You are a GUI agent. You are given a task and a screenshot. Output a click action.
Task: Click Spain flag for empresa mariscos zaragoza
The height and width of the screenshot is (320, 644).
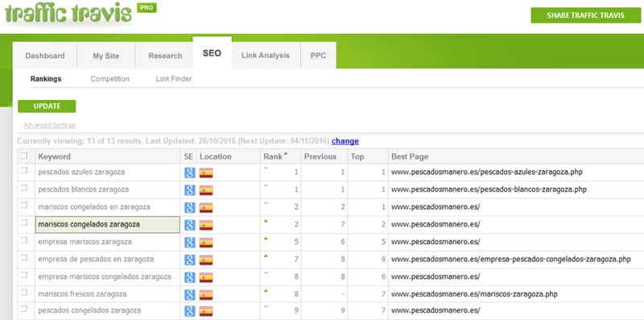tap(206, 243)
